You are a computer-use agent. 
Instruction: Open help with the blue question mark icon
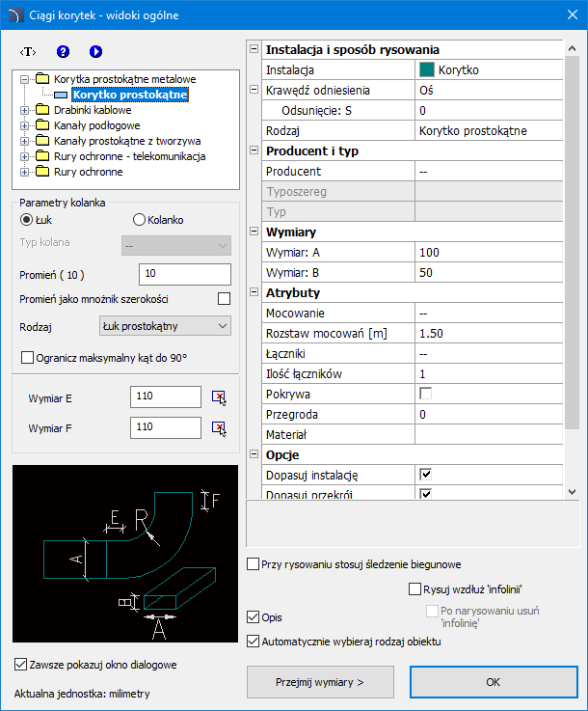tap(64, 51)
